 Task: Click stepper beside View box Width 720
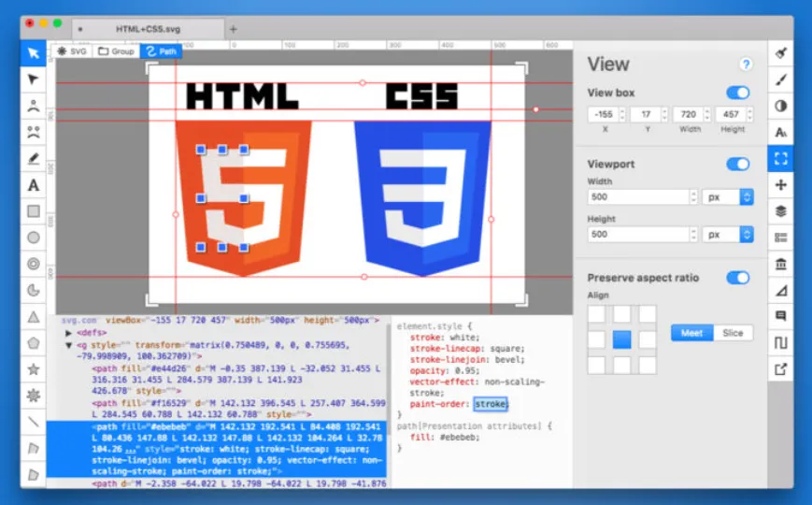707,114
